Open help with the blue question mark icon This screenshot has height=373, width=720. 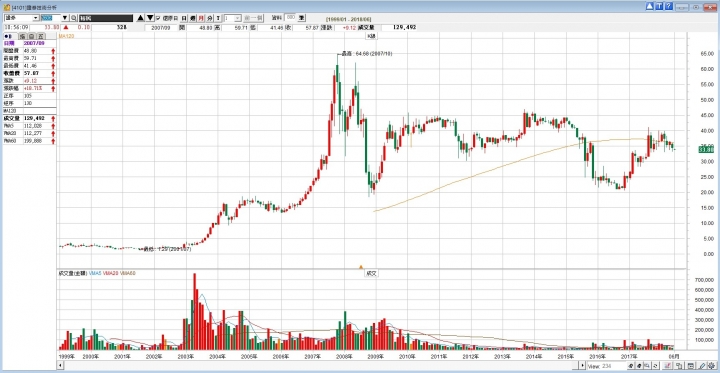(x=668, y=6)
